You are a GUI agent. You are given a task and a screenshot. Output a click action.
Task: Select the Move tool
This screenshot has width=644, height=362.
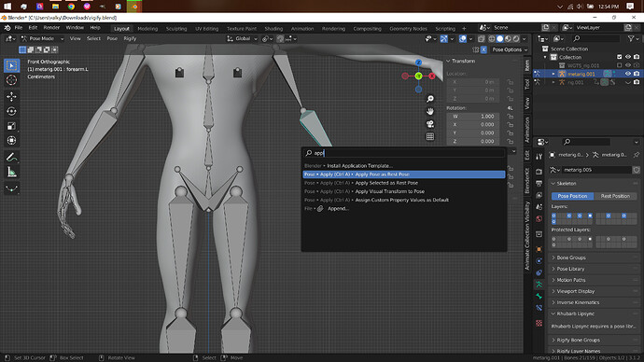pos(11,96)
